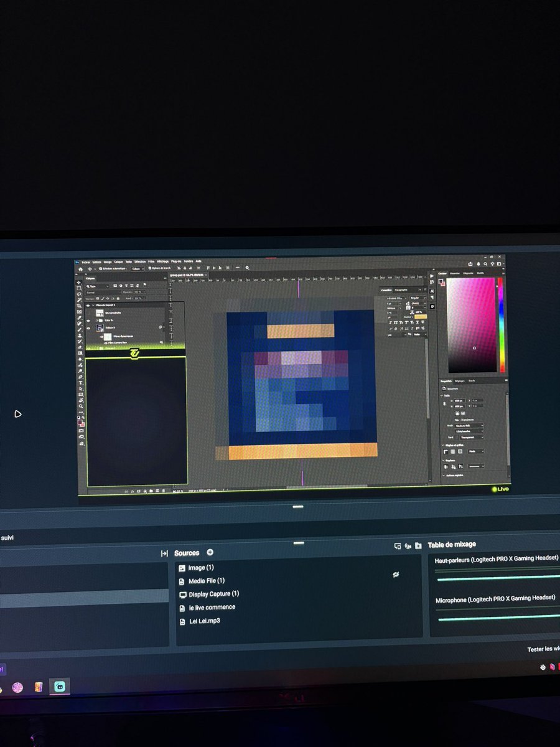
Task: Select the Clone Stamp tool
Action: [x=79, y=336]
